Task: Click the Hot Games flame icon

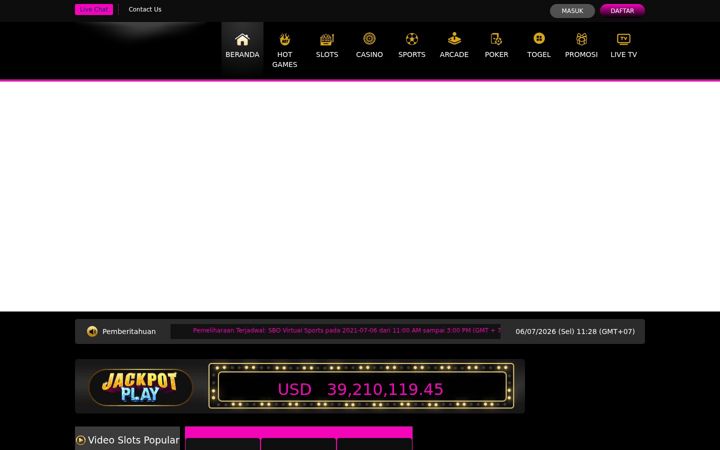Action: pyautogui.click(x=285, y=39)
